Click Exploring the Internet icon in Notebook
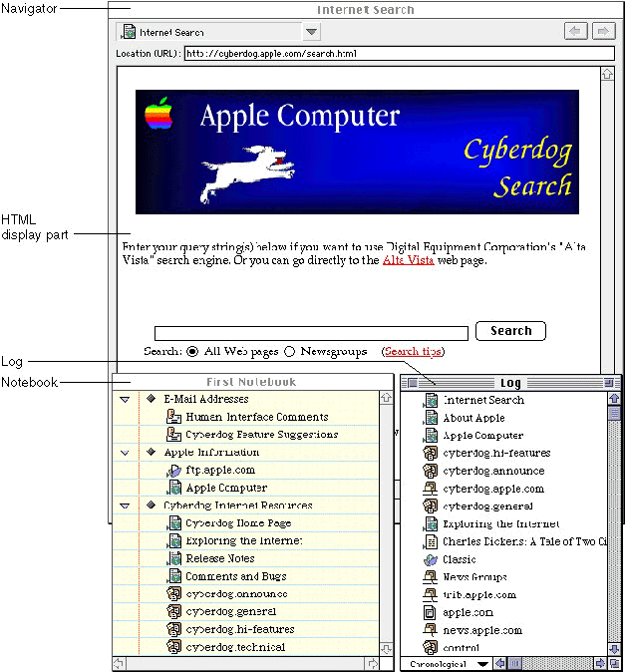Image resolution: width=625 pixels, height=672 pixels. coord(173,540)
